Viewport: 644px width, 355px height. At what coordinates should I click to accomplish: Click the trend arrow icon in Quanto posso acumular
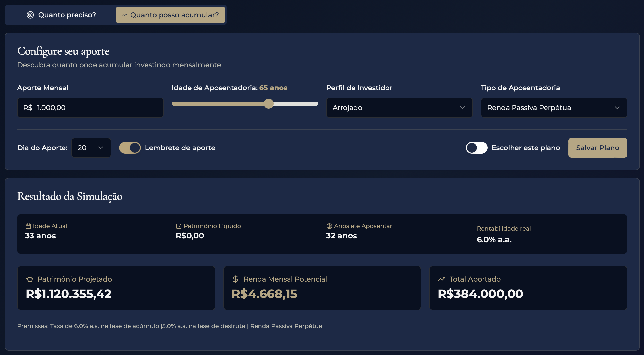coord(124,15)
